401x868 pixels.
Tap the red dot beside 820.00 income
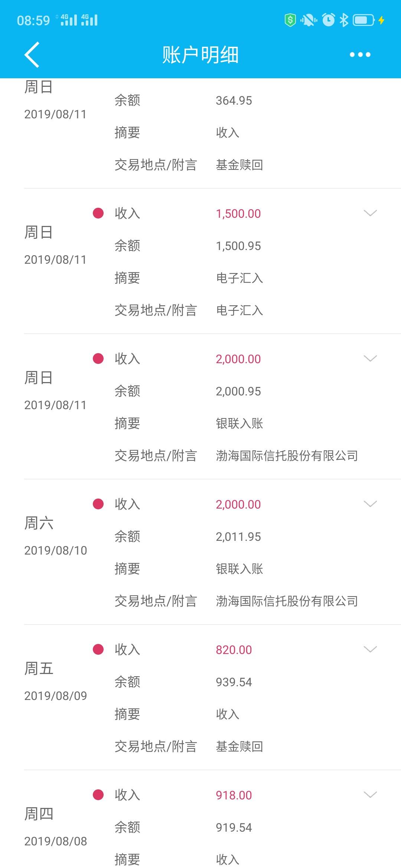pyautogui.click(x=98, y=650)
